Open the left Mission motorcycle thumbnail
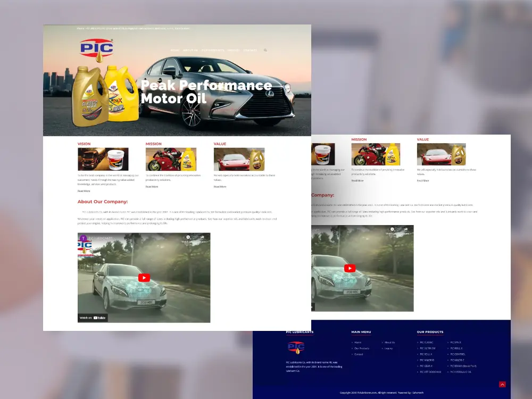 coord(171,159)
